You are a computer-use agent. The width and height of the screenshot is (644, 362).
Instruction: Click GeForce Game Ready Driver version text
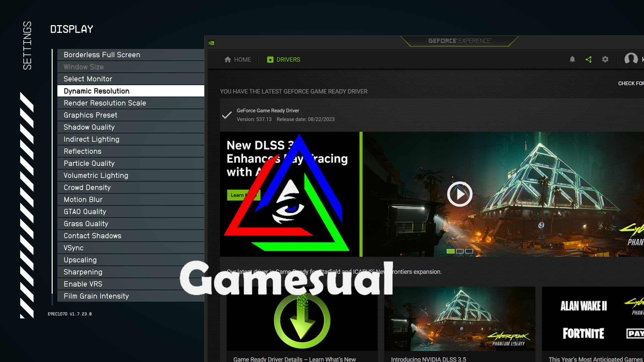(254, 119)
